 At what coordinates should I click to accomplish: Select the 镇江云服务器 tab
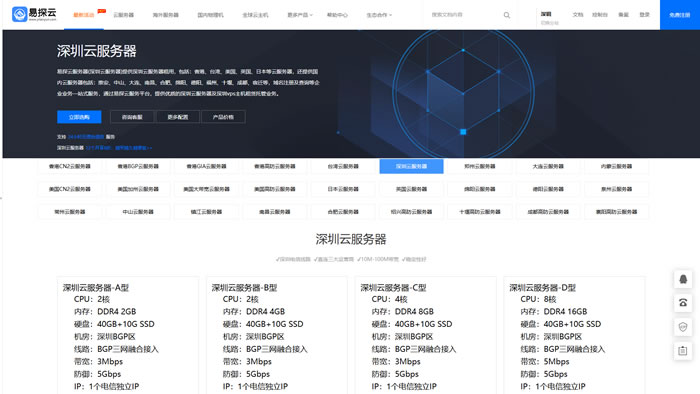206,212
